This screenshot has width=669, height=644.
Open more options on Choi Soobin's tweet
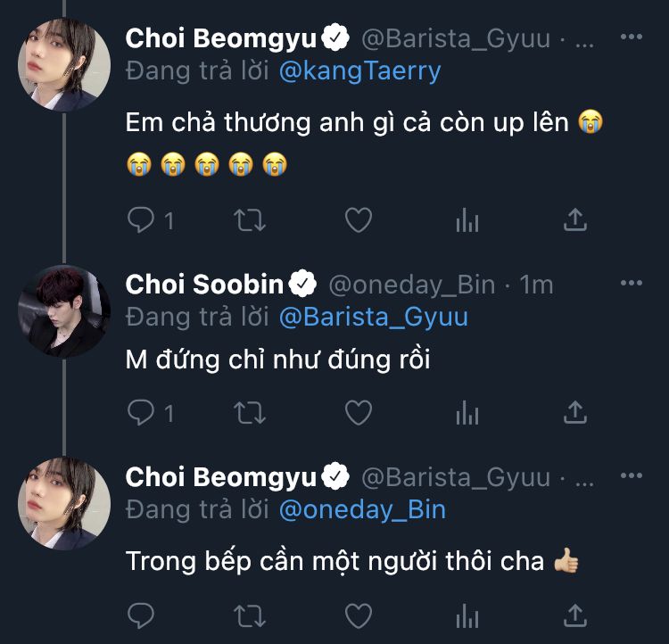pos(631,284)
